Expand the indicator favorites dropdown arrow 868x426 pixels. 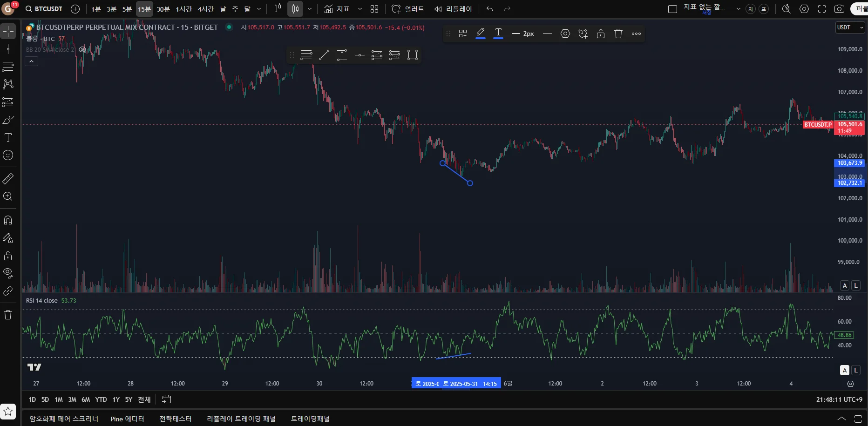(360, 9)
